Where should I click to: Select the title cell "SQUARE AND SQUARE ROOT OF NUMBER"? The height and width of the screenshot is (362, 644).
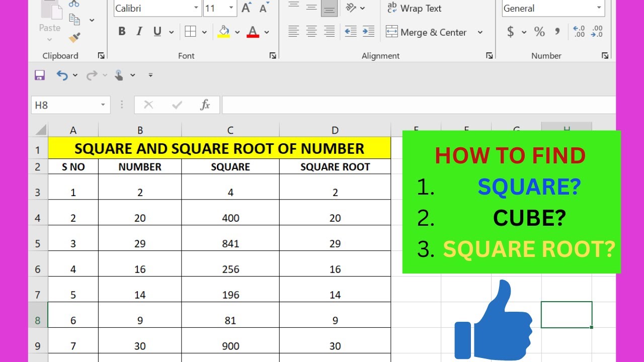(x=219, y=148)
